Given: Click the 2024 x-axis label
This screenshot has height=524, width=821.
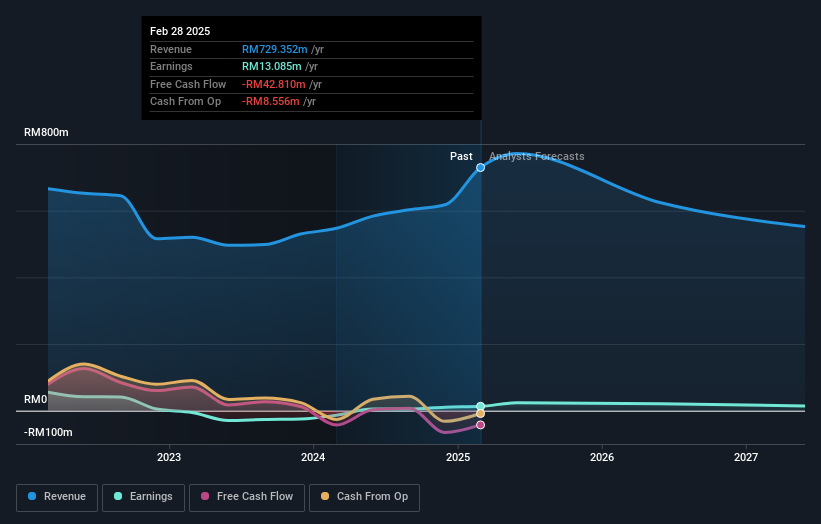Looking at the screenshot, I should point(313,458).
